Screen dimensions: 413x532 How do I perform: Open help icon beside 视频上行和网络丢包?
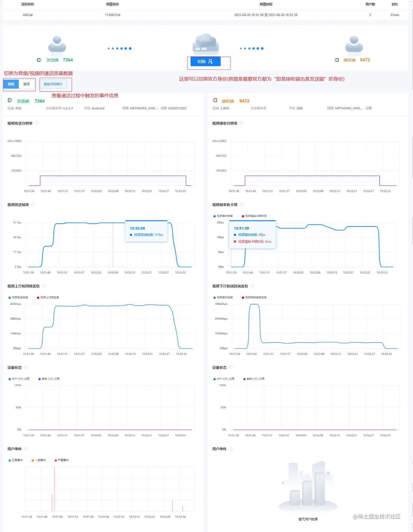(44, 286)
